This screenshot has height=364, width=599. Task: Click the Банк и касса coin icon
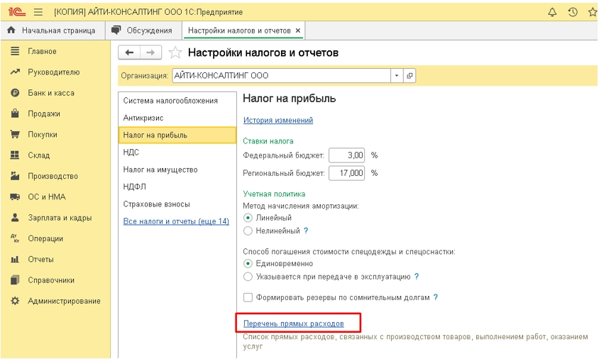[x=15, y=93]
